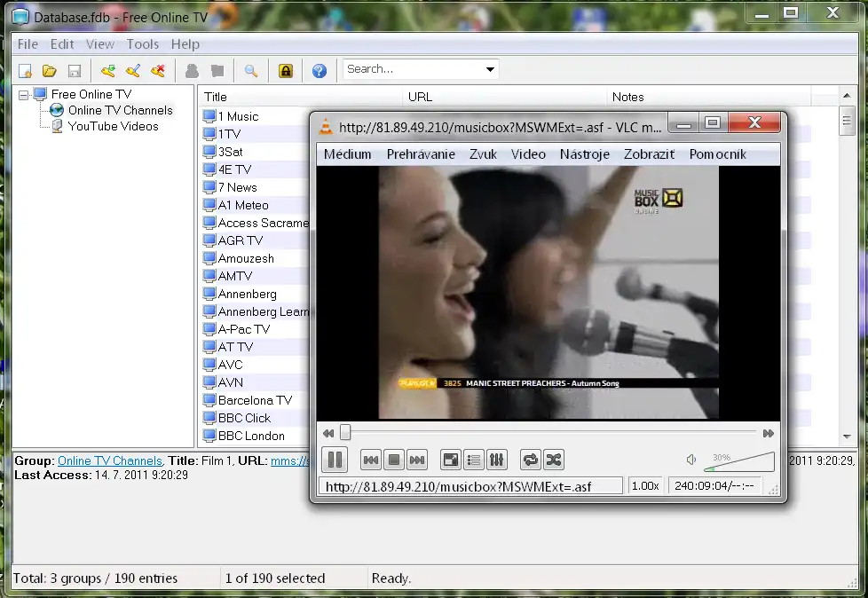Image resolution: width=868 pixels, height=598 pixels.
Task: Sort by the Title column header
Action: 301,97
